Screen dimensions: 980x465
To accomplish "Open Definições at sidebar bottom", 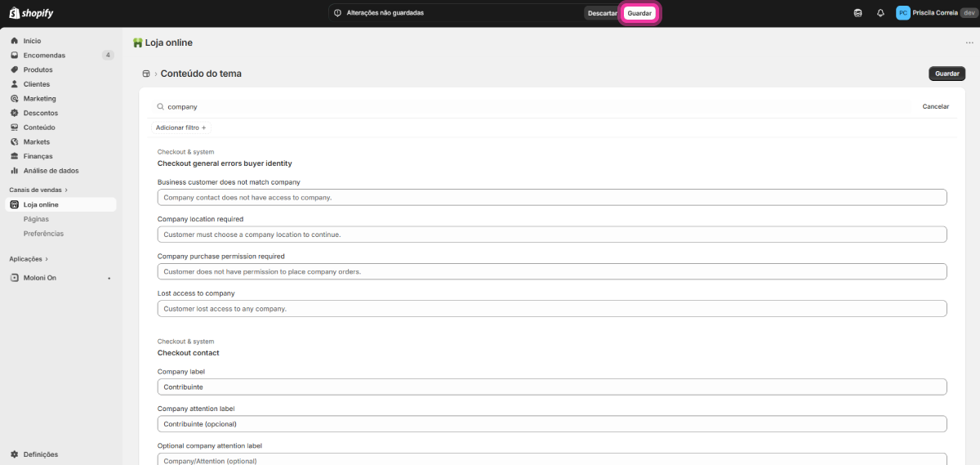I will point(41,454).
